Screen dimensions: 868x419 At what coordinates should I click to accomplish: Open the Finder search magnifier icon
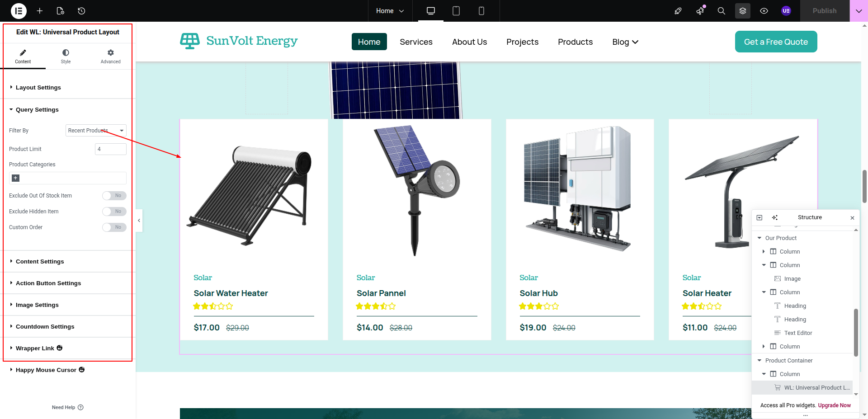pos(722,11)
